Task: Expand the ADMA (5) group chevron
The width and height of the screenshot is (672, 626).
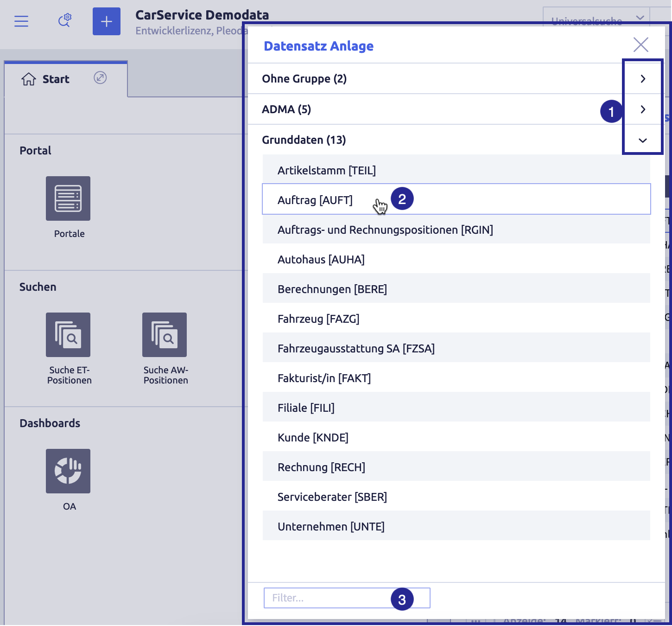Action: pos(643,109)
